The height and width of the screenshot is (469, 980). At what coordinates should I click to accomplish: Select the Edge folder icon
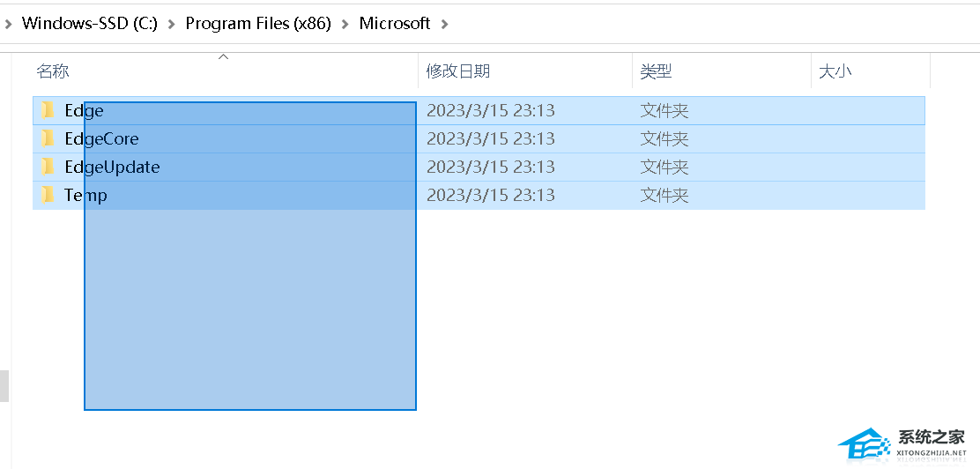point(48,111)
